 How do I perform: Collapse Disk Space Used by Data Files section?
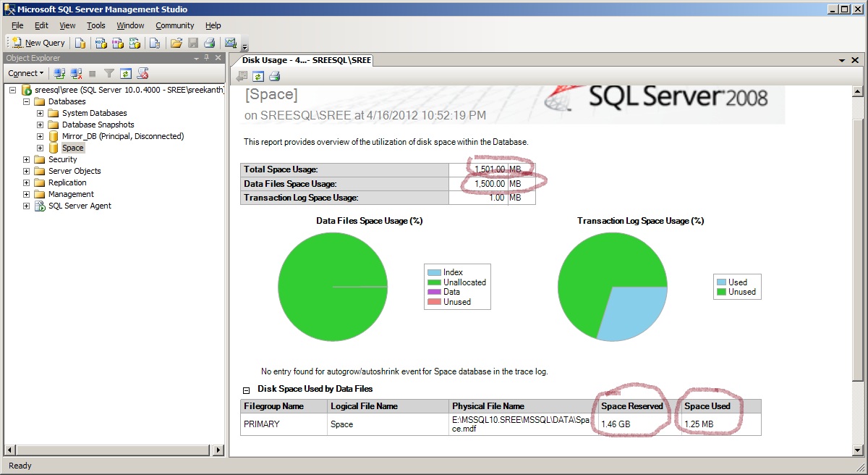tap(247, 390)
